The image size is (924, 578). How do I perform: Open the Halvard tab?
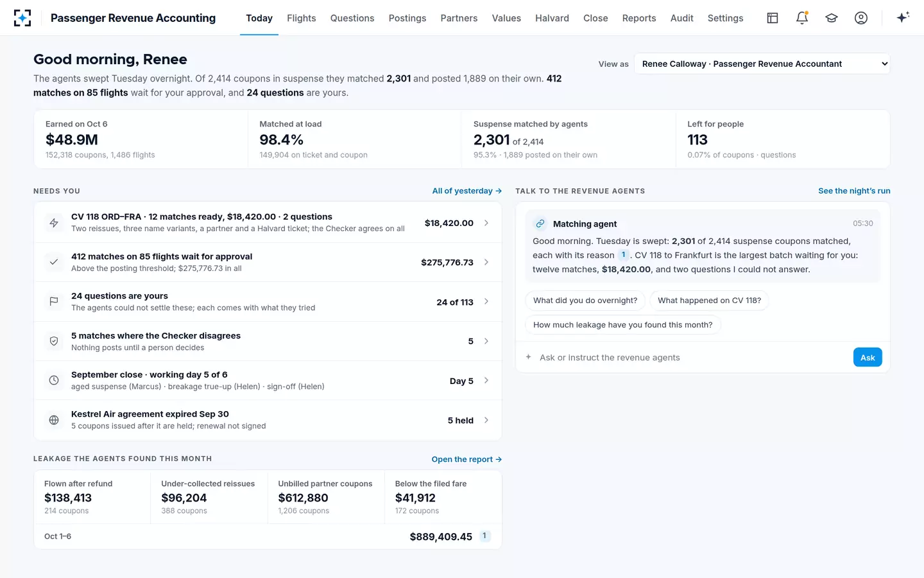pyautogui.click(x=552, y=18)
